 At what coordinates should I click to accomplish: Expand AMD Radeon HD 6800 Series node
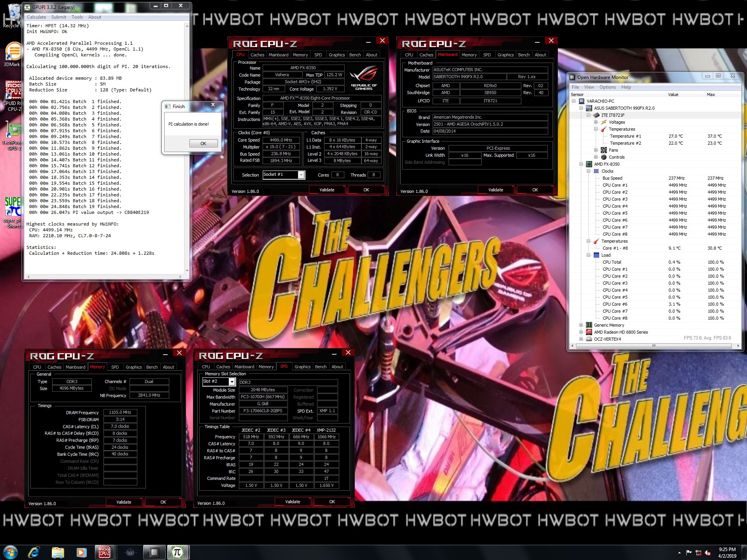tap(581, 332)
